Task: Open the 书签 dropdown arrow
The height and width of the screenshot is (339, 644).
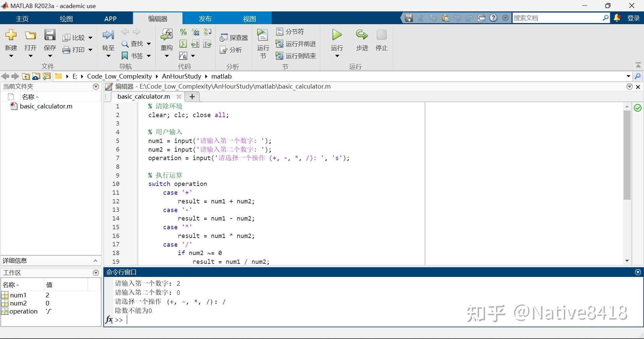Action: click(x=149, y=56)
